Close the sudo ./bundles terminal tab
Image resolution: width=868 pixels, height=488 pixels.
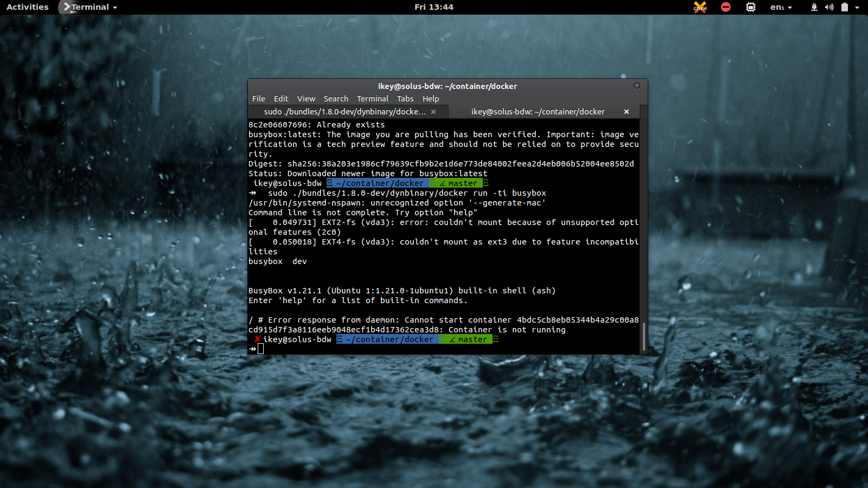pos(433,112)
